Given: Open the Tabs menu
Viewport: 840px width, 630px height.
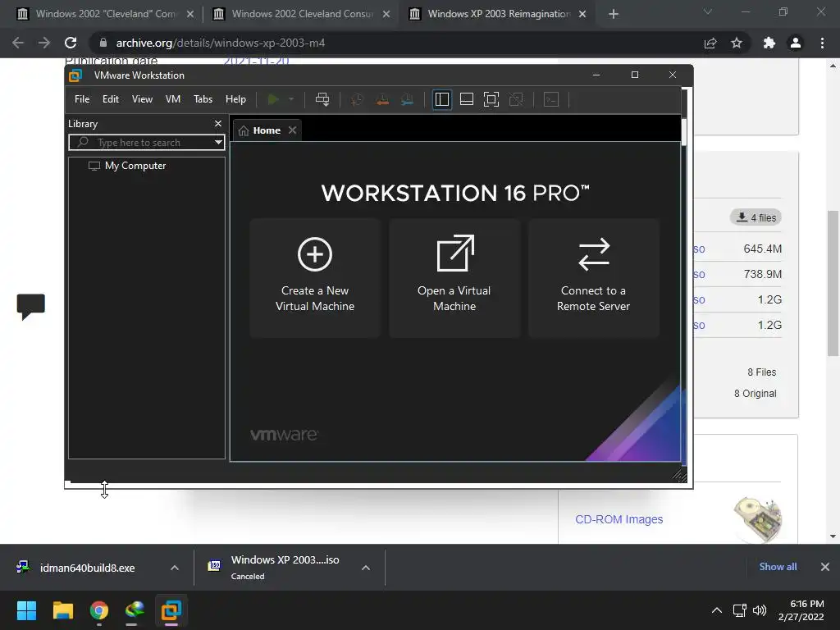Looking at the screenshot, I should pos(203,99).
